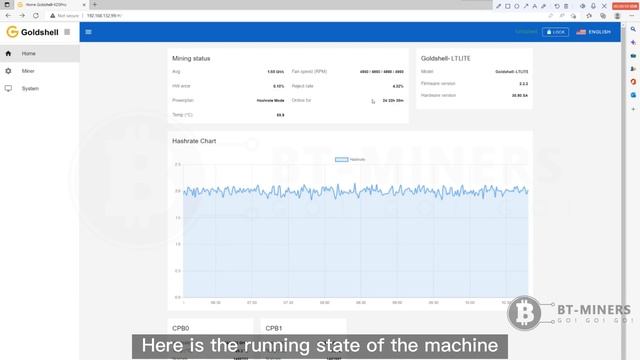Click the Home house icon in sidebar

point(8,53)
